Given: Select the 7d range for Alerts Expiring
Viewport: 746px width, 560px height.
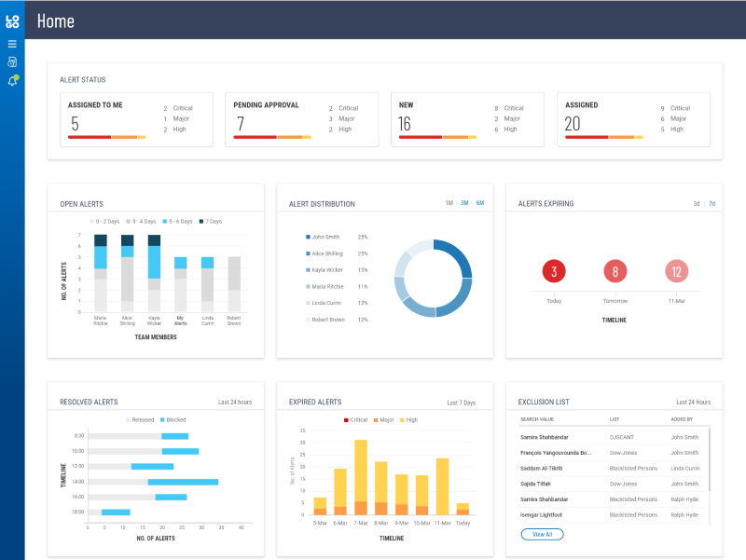Looking at the screenshot, I should coord(711,203).
